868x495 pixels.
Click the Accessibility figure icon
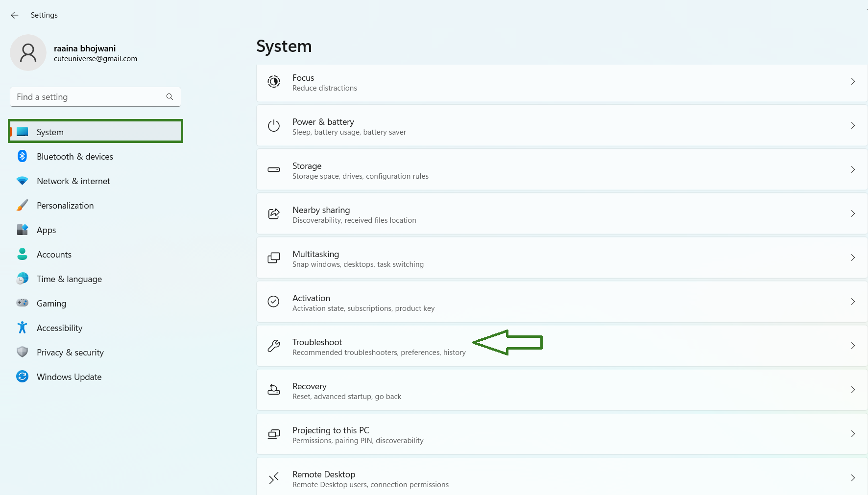pyautogui.click(x=22, y=328)
